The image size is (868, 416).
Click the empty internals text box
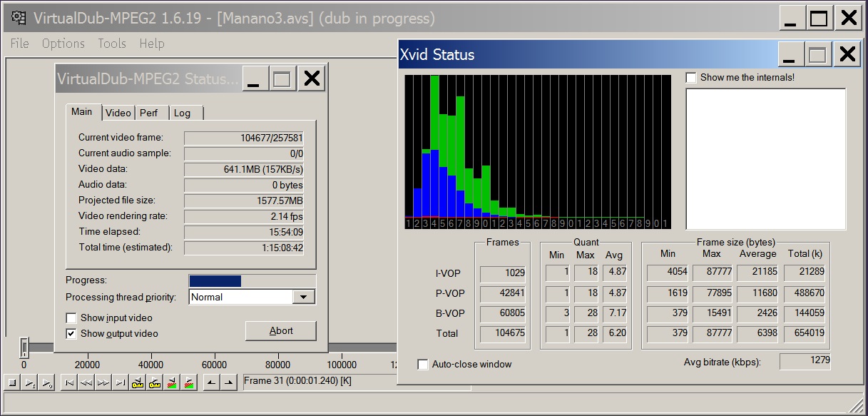click(766, 159)
